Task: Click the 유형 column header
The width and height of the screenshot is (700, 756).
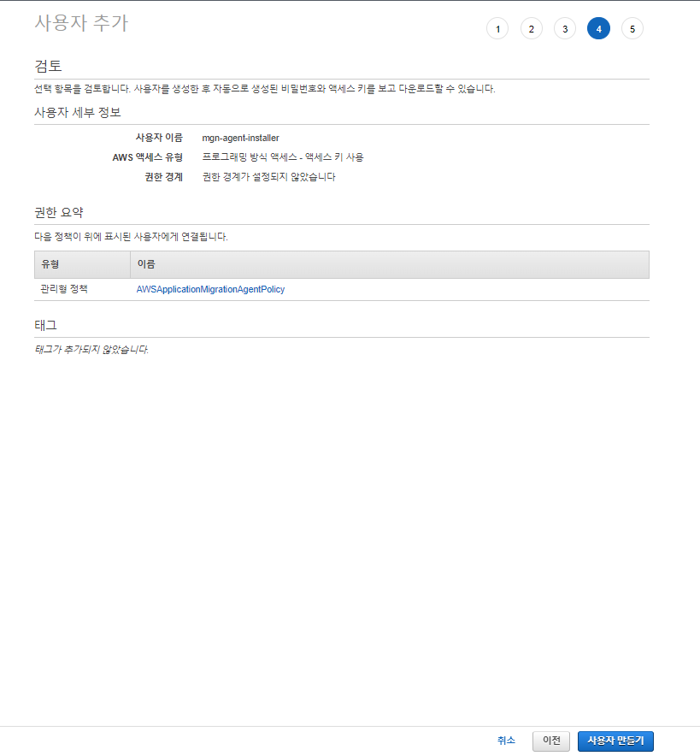Action: (82, 264)
